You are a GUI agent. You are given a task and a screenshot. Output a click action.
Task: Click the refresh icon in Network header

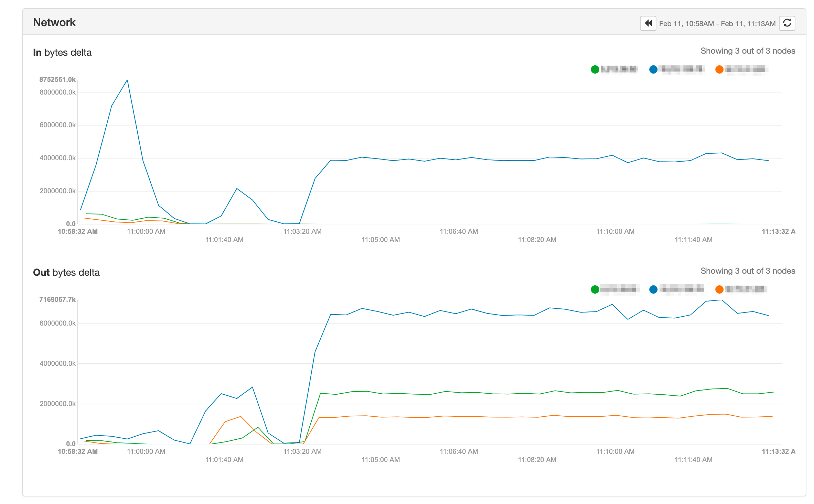pos(787,23)
